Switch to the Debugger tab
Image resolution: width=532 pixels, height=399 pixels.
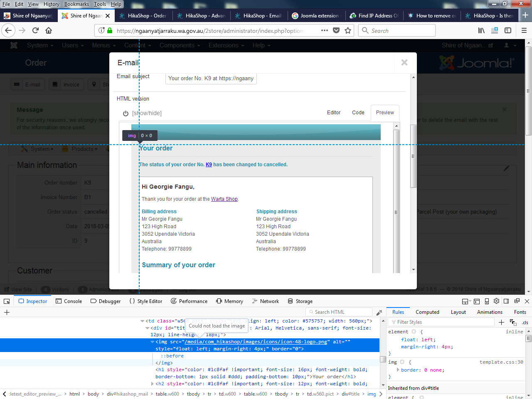[x=106, y=301]
